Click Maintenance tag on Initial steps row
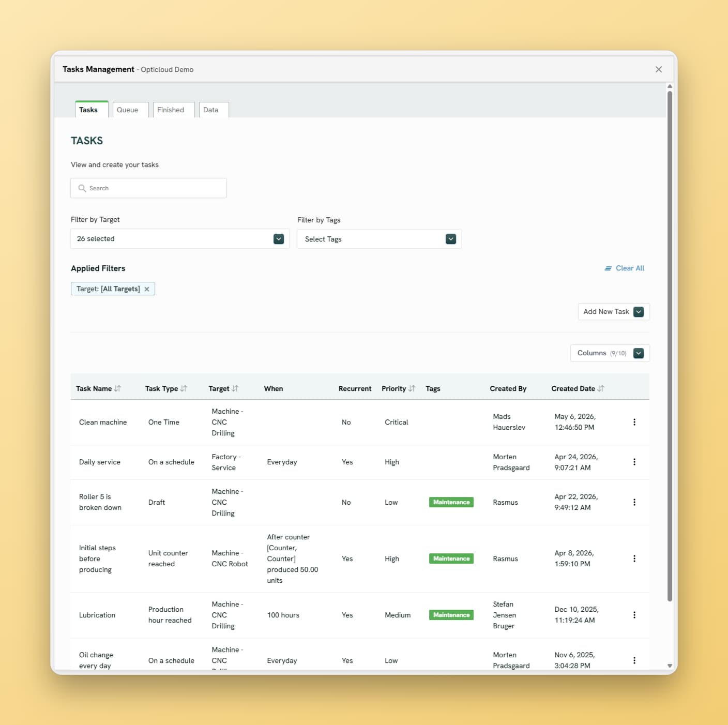The image size is (728, 725). [x=451, y=558]
